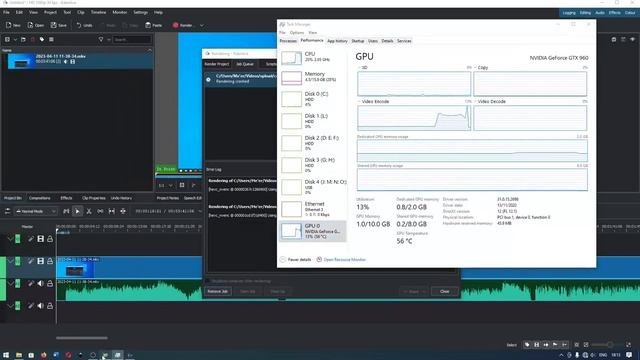Mute the first audio track speaker icon
The image size is (640, 360).
40,283
